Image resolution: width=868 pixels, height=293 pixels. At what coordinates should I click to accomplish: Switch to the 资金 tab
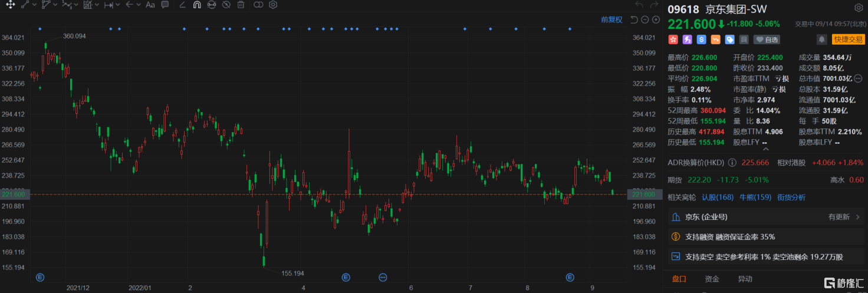pyautogui.click(x=712, y=279)
